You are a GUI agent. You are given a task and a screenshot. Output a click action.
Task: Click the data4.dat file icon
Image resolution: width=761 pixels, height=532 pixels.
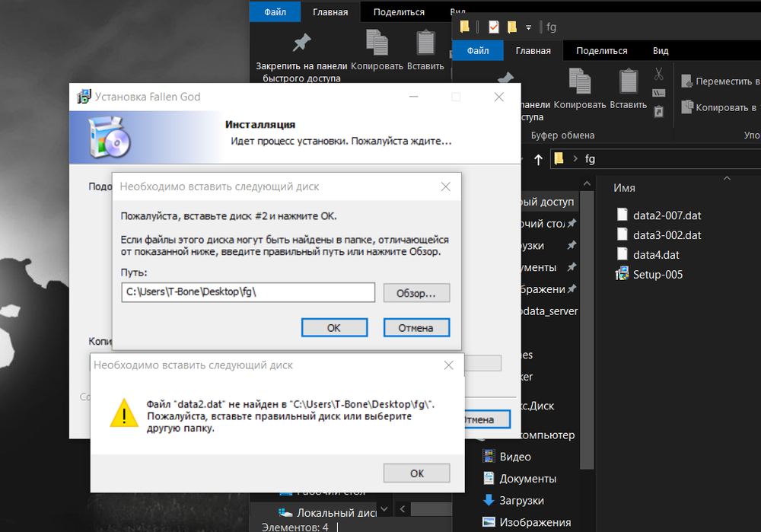(x=622, y=254)
